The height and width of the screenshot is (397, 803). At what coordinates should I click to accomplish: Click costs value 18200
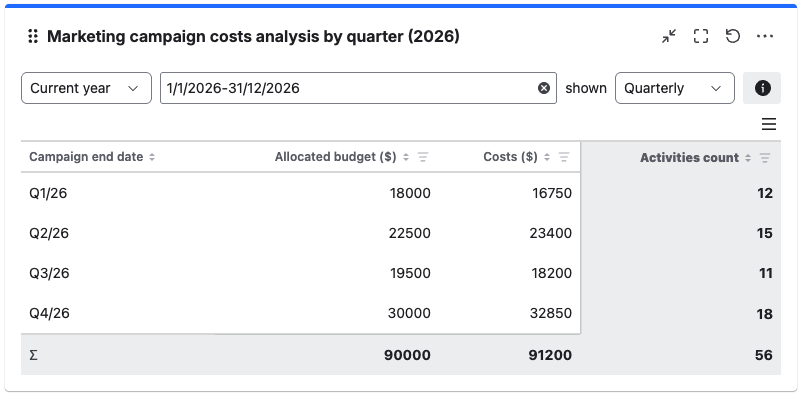(551, 273)
